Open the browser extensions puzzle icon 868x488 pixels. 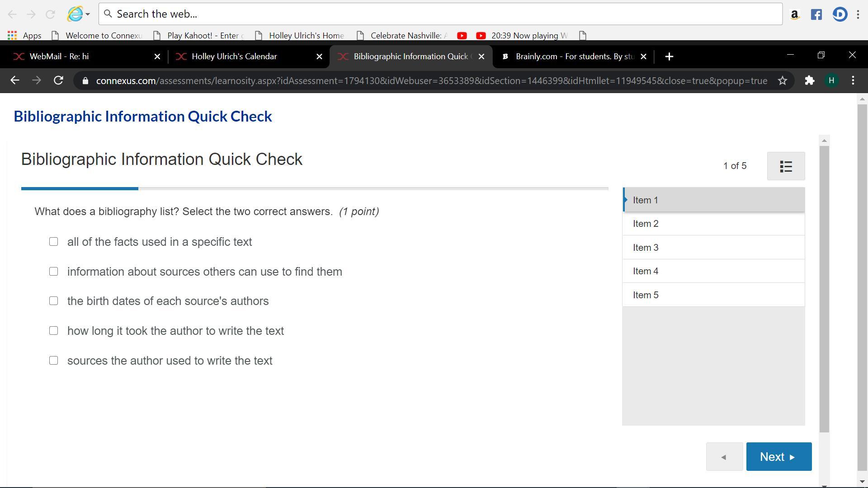pyautogui.click(x=809, y=80)
